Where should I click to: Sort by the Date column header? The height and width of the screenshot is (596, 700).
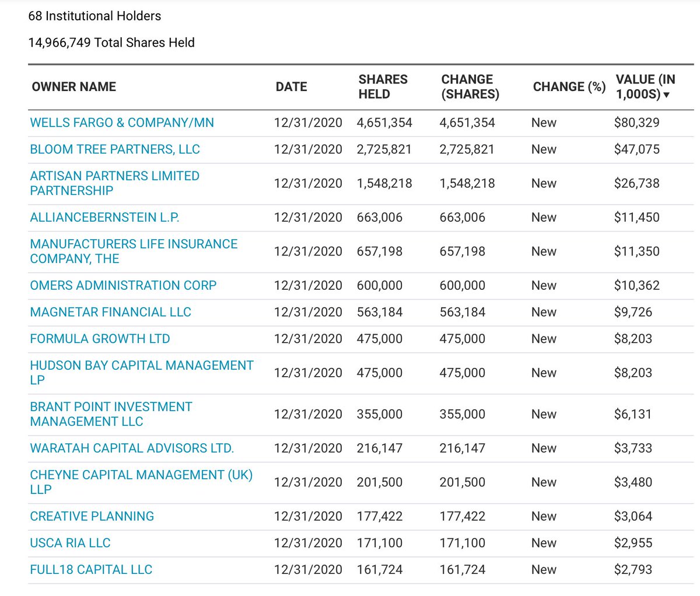[x=292, y=87]
